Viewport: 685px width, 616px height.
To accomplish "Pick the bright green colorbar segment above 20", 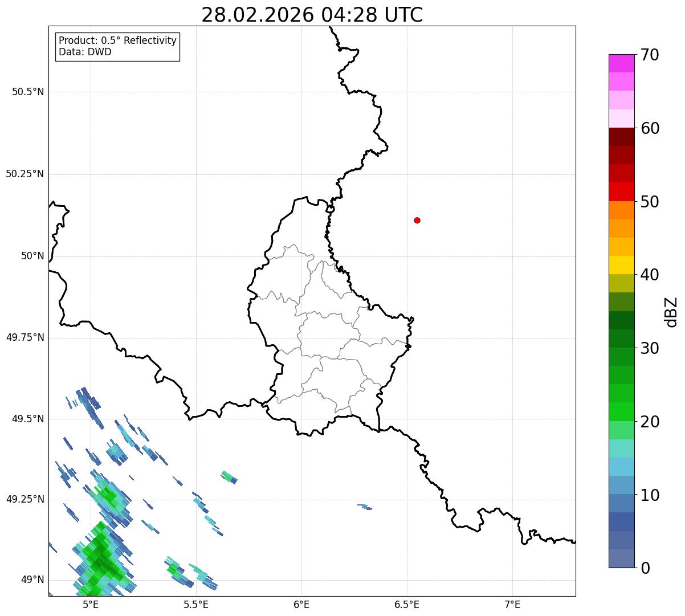I will pyautogui.click(x=621, y=412).
